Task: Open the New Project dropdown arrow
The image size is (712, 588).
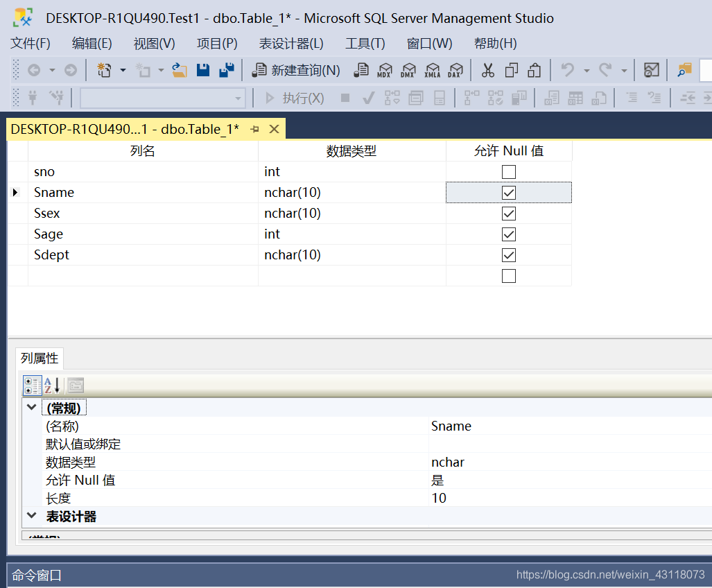Action: (123, 70)
